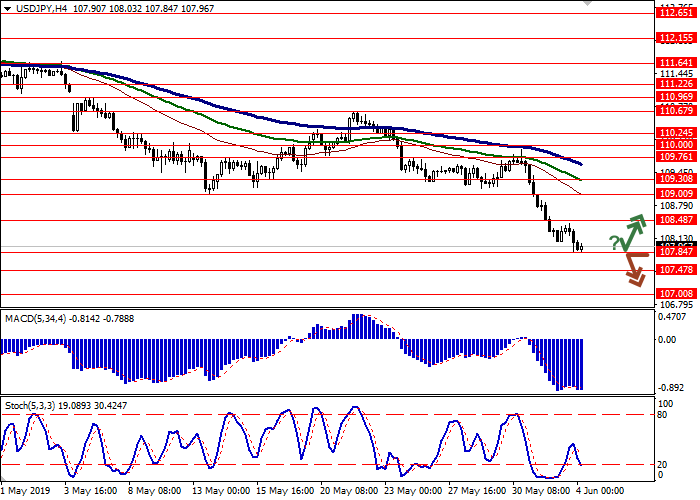700x500 pixels.
Task: Click the 1 May 2019 date marker
Action: coord(24,492)
